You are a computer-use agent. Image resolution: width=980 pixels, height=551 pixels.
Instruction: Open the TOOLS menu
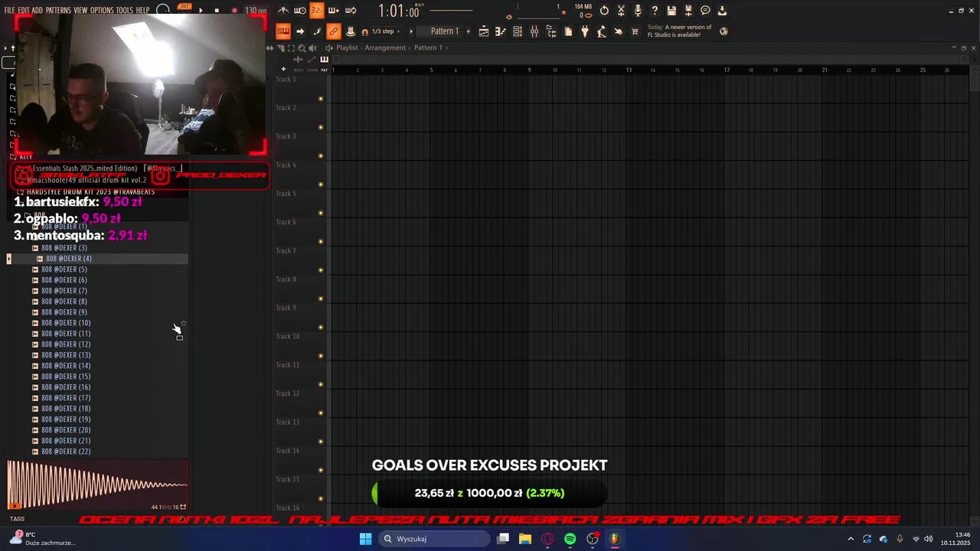coord(124,11)
